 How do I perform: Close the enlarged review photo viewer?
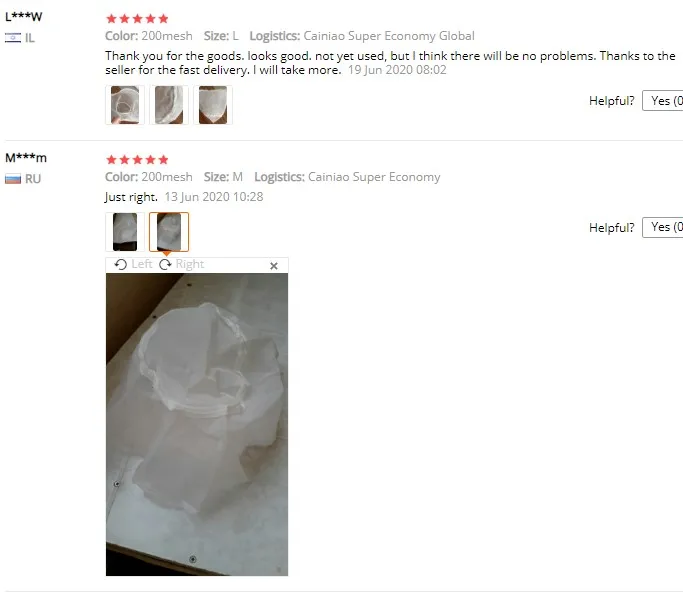[x=274, y=266]
